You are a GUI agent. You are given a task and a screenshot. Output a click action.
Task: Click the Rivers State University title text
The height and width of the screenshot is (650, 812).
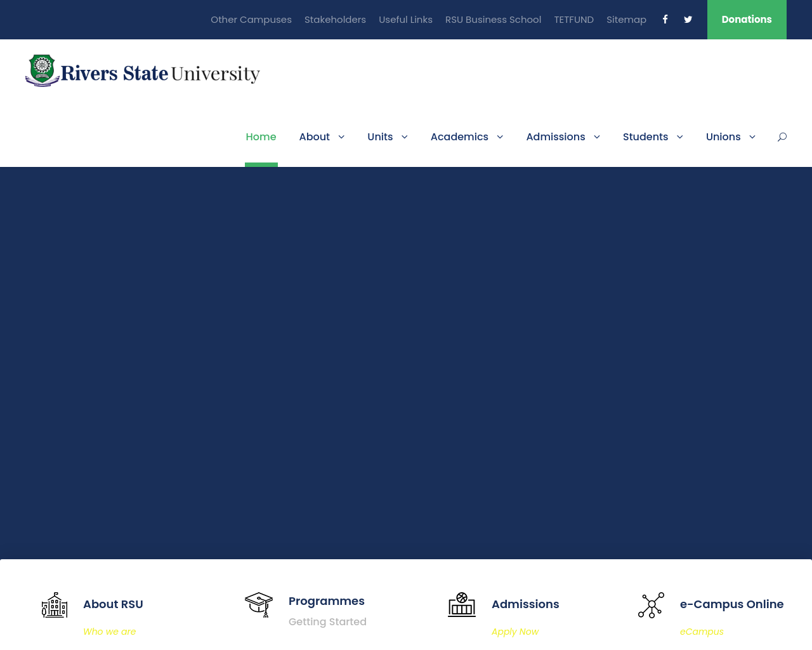(x=160, y=74)
